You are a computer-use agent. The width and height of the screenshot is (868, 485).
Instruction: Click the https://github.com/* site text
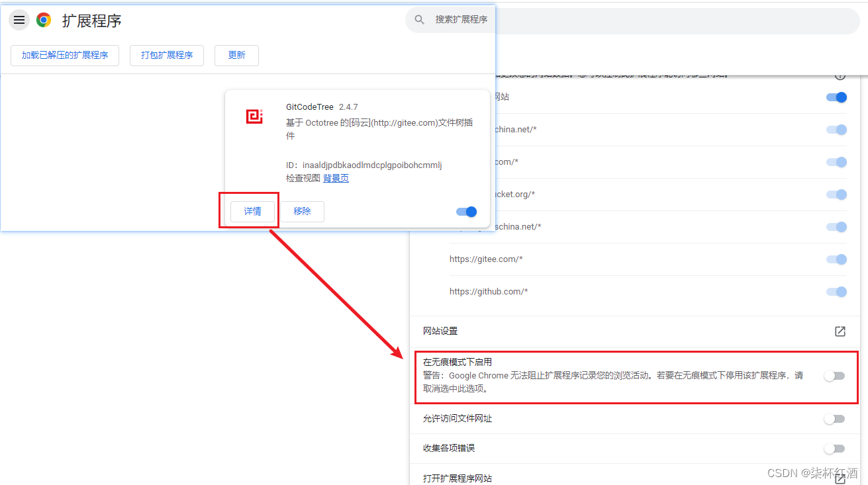489,292
